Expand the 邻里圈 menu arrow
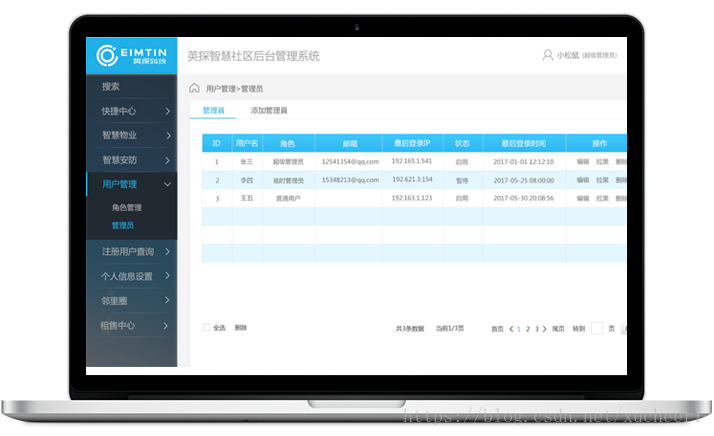The image size is (714, 436). tap(167, 300)
